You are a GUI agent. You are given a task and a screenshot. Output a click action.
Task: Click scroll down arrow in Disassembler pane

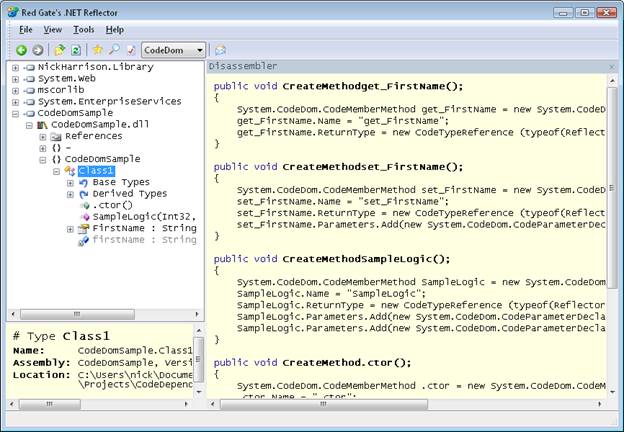[612, 392]
